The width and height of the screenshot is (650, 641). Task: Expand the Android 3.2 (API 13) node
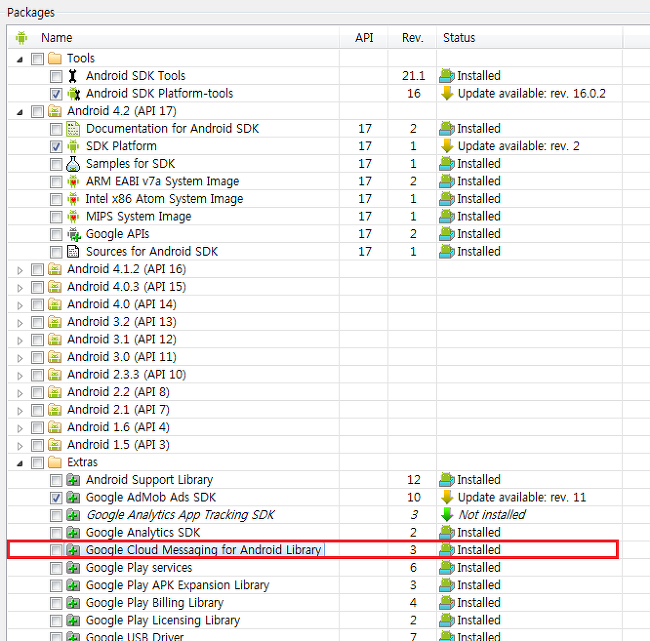pos(19,323)
